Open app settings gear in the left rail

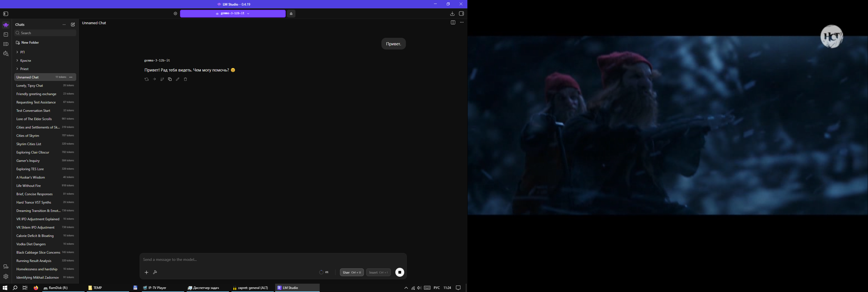(6, 276)
